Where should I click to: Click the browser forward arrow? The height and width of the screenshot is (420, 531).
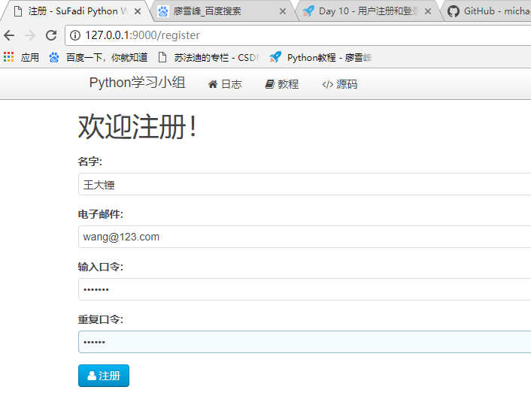click(x=30, y=35)
